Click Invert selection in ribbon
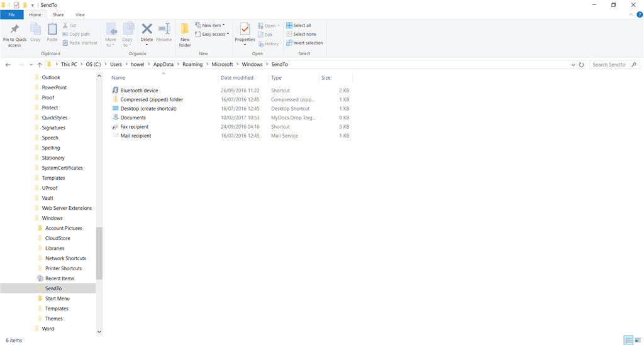The image size is (644, 345). (x=304, y=43)
